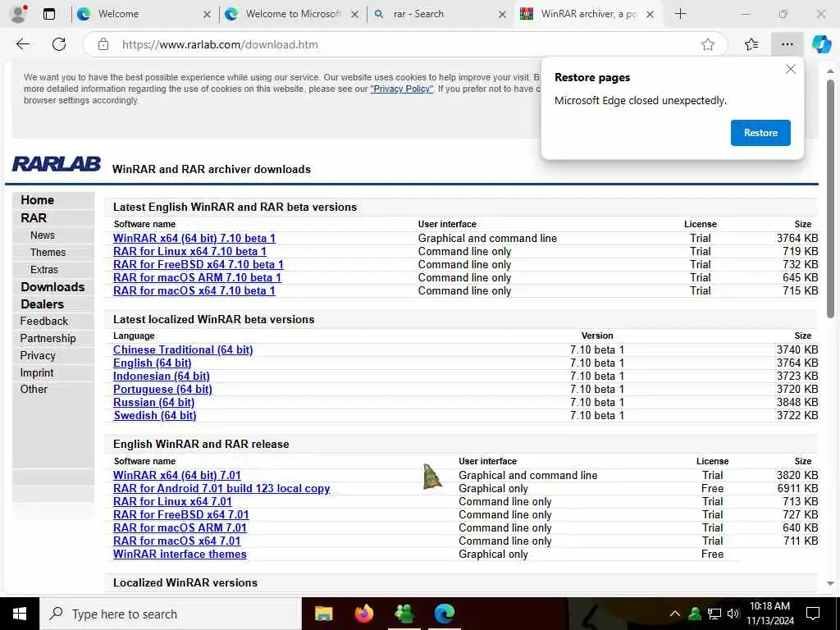The image size is (840, 630).
Task: View site information lock icon
Action: [103, 44]
